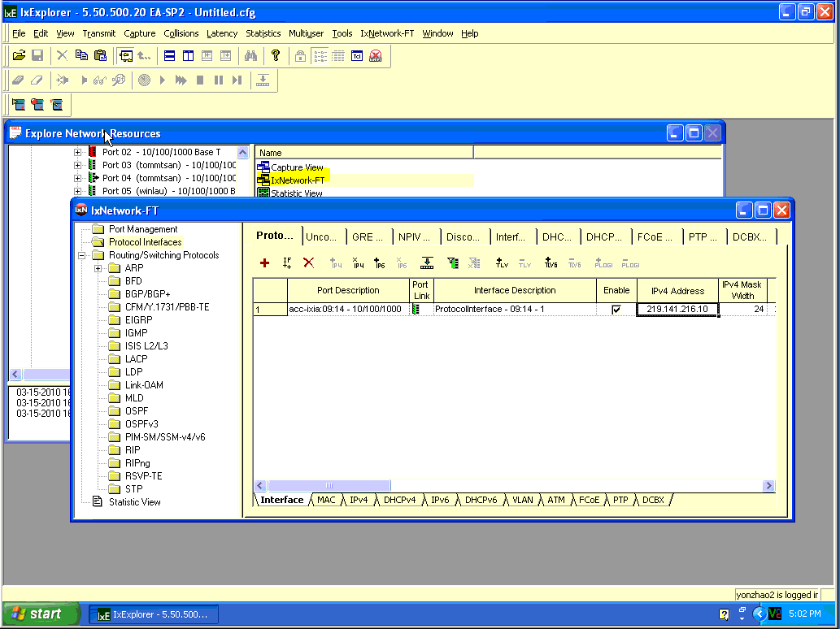Click the Paste clipboard icon
Image resolution: width=840 pixels, height=629 pixels.
click(x=100, y=56)
